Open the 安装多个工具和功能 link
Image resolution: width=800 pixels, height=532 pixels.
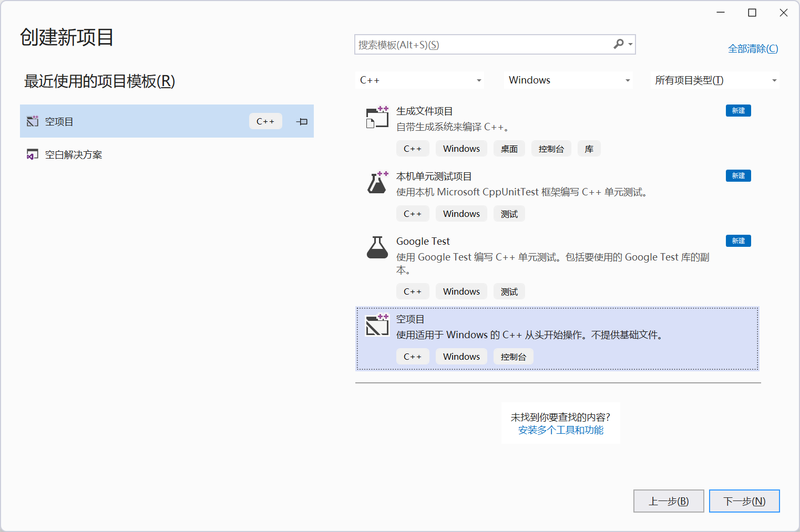pos(561,430)
